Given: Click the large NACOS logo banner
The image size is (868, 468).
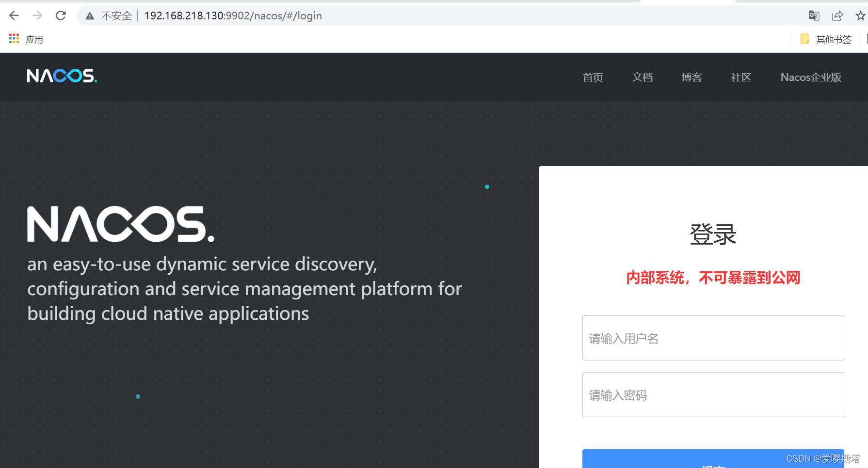Looking at the screenshot, I should (x=121, y=224).
